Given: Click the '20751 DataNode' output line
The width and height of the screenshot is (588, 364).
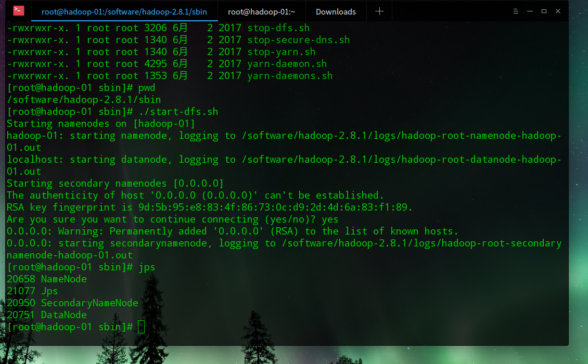Looking at the screenshot, I should (47, 315).
